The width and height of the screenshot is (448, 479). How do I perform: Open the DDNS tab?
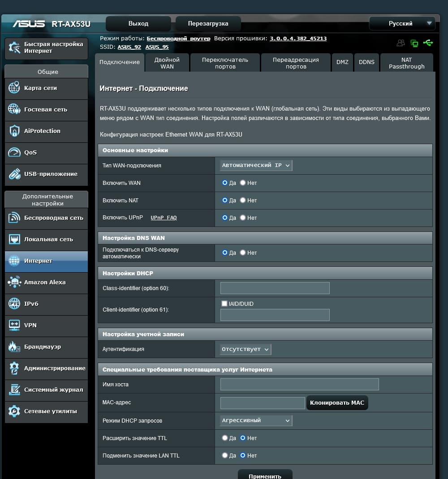[x=366, y=62]
